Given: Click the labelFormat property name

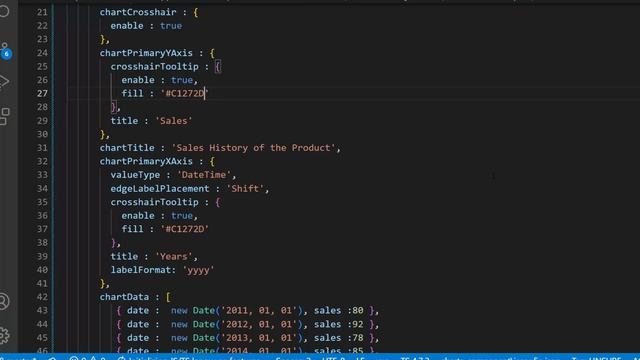Looking at the screenshot, I should click(141, 270).
